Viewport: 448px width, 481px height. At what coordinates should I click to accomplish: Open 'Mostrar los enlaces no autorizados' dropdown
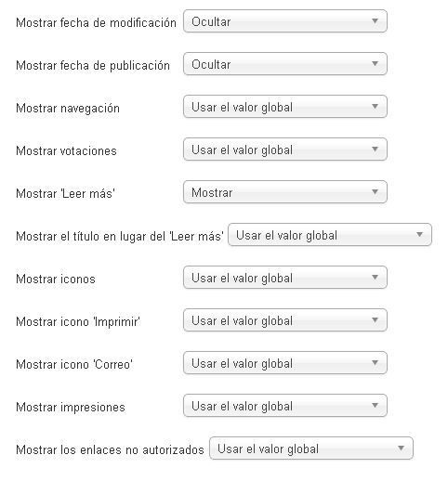coord(311,448)
